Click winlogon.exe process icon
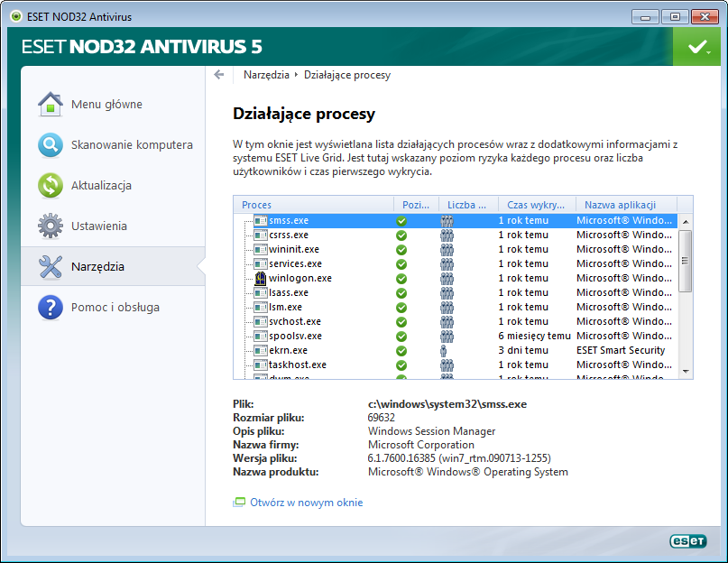 pyautogui.click(x=261, y=278)
